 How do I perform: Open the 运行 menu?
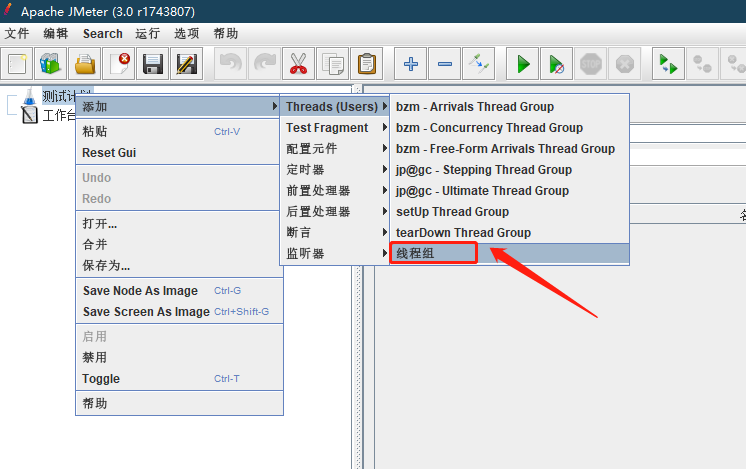click(x=147, y=33)
